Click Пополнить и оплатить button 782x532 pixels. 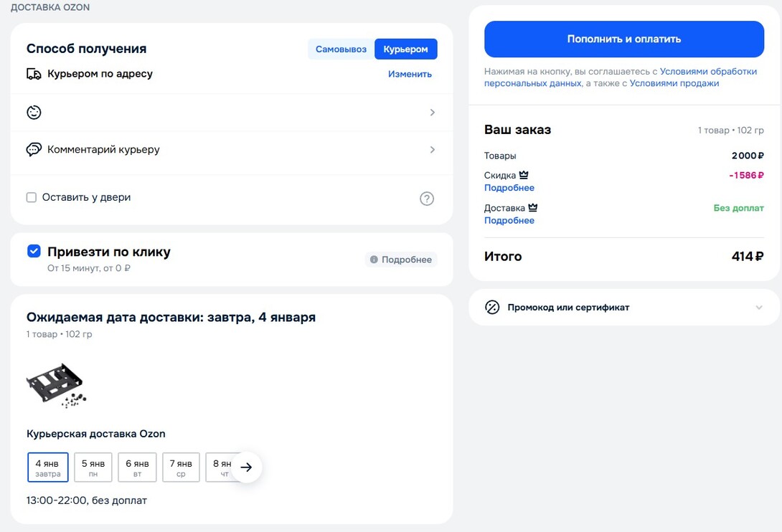point(624,39)
